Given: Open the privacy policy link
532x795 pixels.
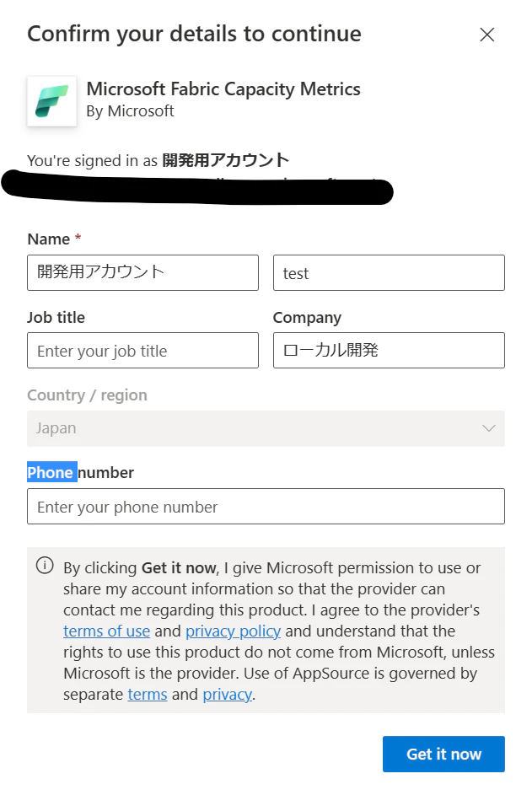Looking at the screenshot, I should 233,631.
